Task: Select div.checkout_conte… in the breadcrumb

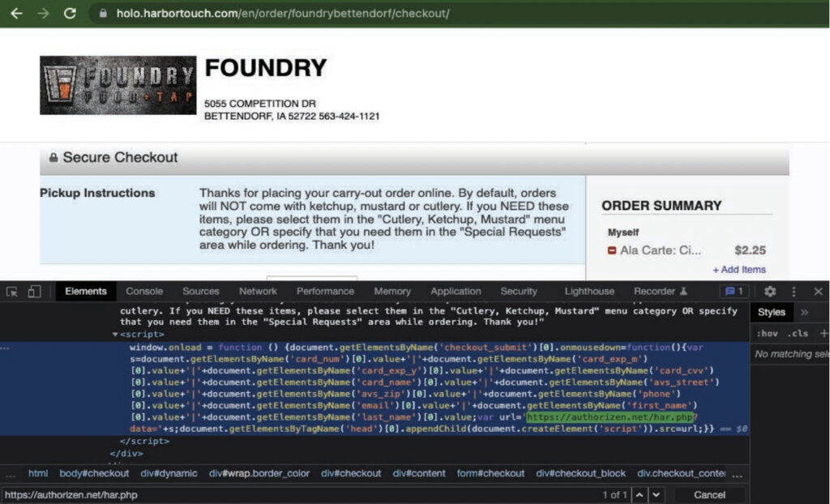Action: pyautogui.click(x=681, y=473)
